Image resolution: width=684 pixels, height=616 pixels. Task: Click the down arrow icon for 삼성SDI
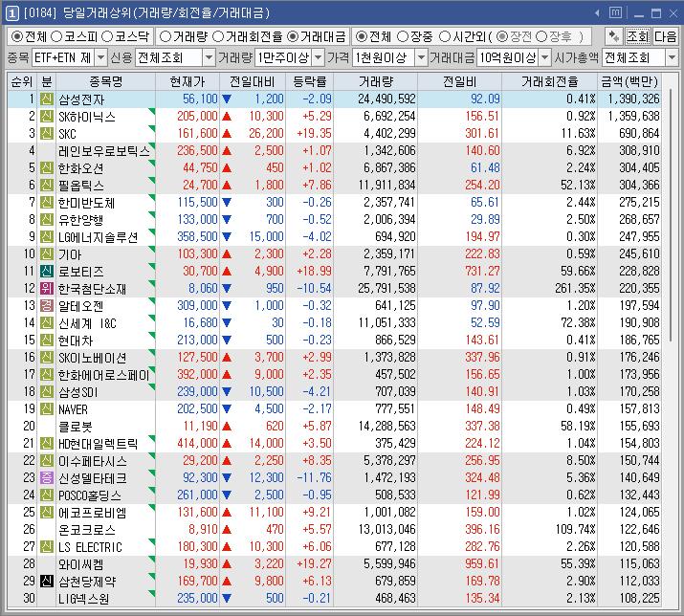227,392
